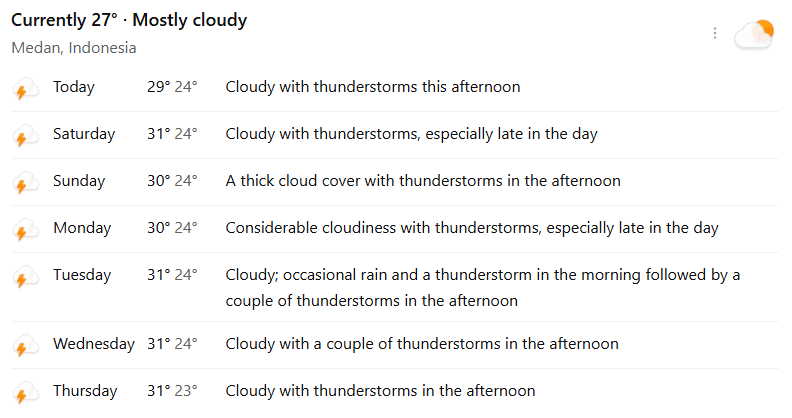Select the Saturday forecast day label
Viewport: 792px width, 418px height.
pyautogui.click(x=84, y=134)
